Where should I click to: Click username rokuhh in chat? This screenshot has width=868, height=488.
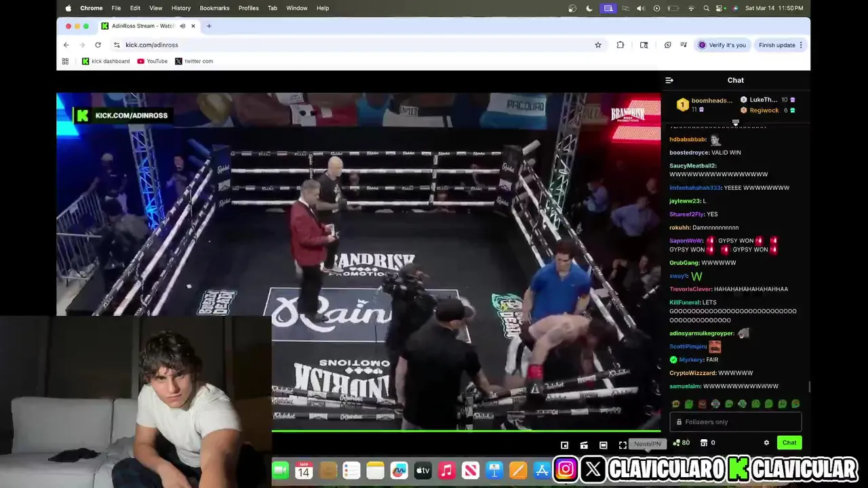(679, 228)
